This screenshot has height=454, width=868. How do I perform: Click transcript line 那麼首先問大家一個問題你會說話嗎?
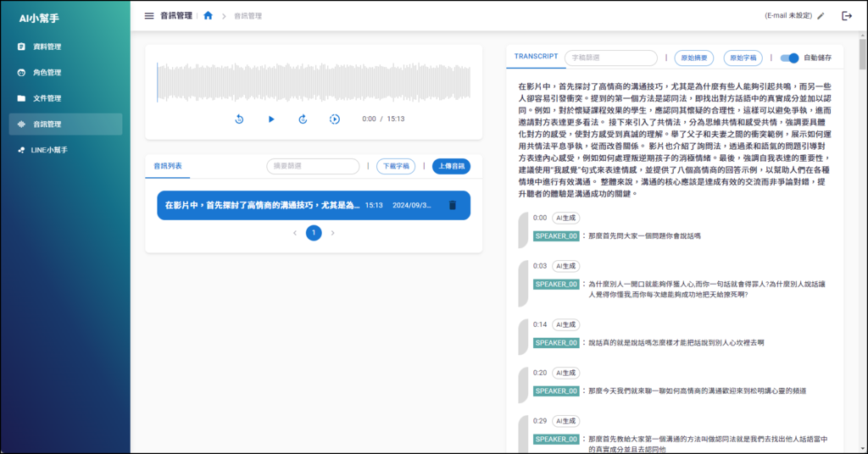[x=644, y=236]
